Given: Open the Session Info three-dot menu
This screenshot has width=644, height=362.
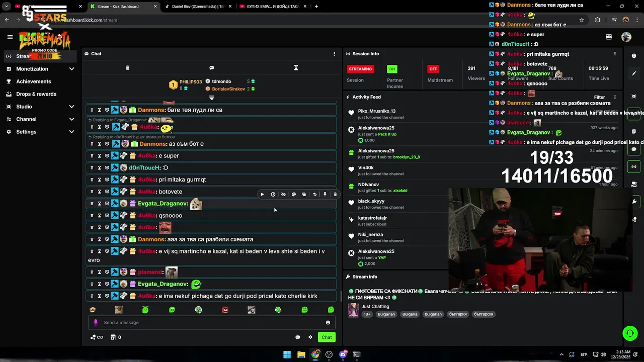Looking at the screenshot, I should [x=614, y=54].
